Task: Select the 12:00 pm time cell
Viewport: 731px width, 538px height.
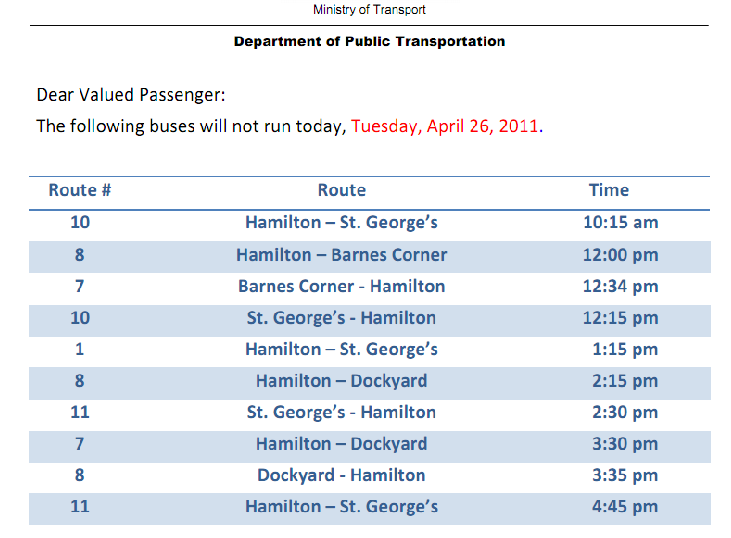Action: pos(620,254)
